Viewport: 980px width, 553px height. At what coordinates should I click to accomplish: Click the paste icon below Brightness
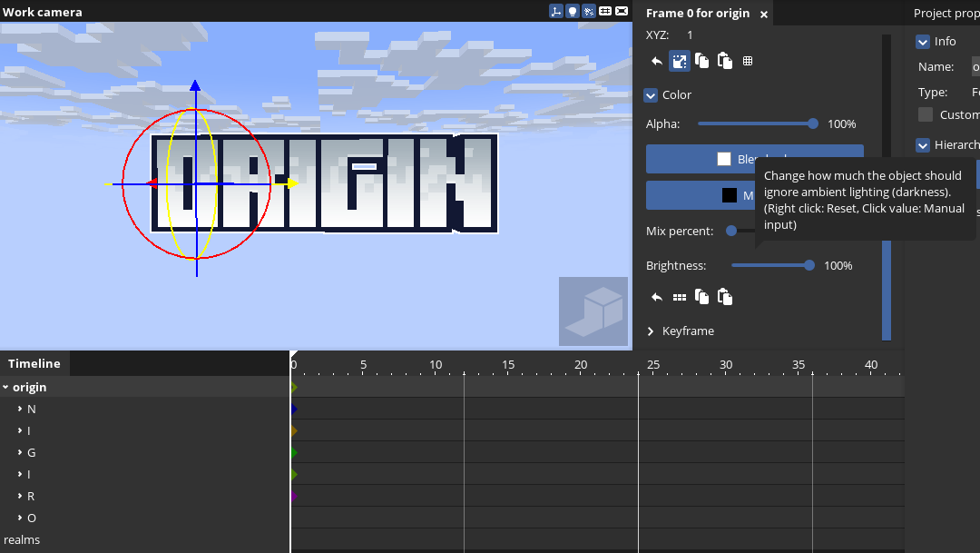tap(724, 297)
